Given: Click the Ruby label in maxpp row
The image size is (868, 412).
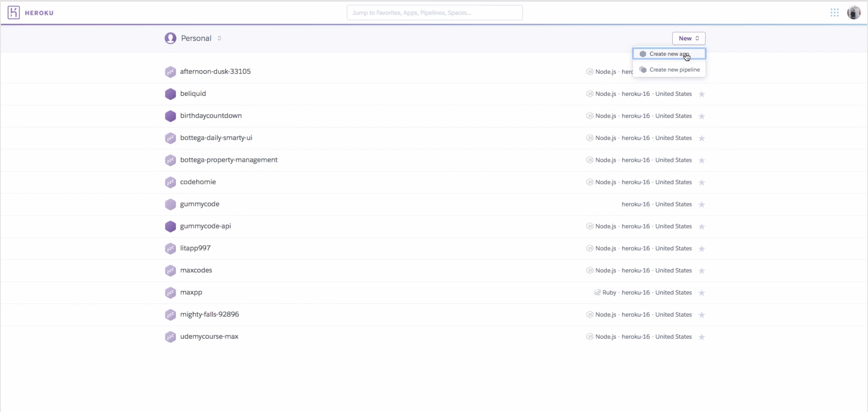Looking at the screenshot, I should (x=609, y=293).
